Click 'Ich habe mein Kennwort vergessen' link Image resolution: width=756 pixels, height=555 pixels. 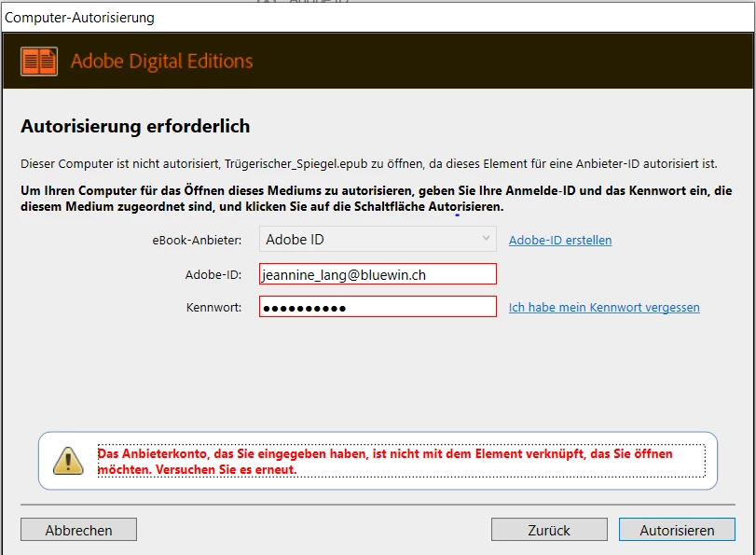tap(604, 308)
